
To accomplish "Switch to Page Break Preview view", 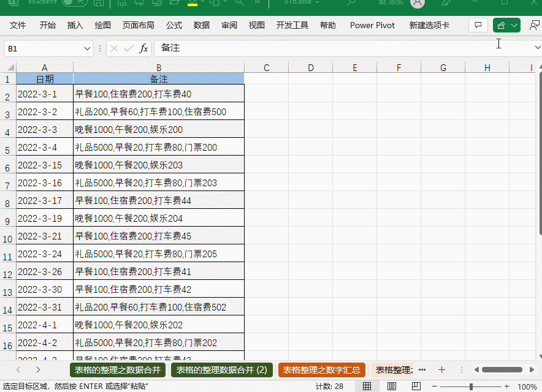I will click(x=416, y=386).
